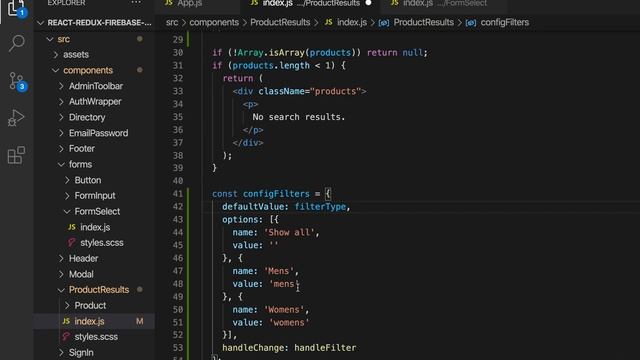This screenshot has width=640, height=360.
Task: Click symbol icon before ProductResults breadcrumb
Action: pos(384,23)
